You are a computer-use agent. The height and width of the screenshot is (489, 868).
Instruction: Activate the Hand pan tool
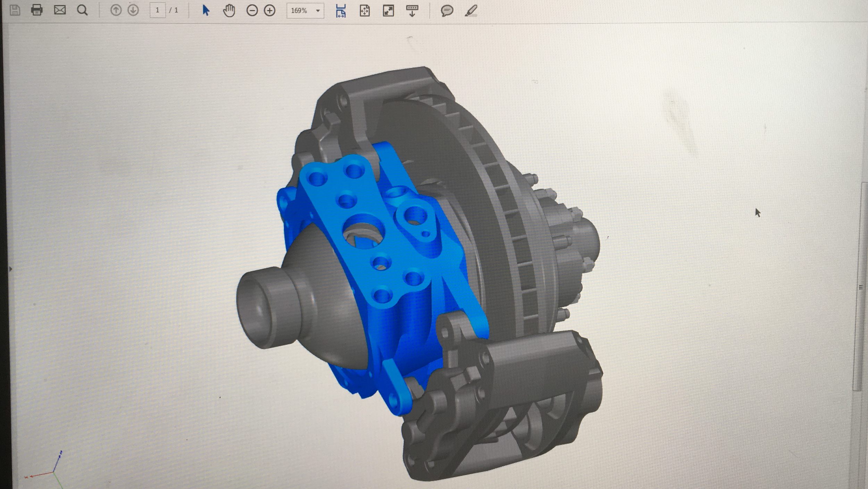(x=229, y=11)
